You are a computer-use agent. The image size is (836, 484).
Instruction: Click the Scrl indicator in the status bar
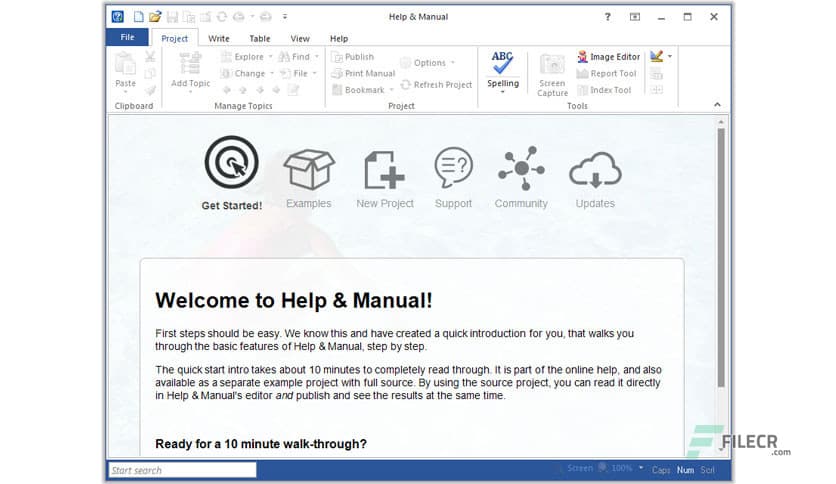pos(708,470)
